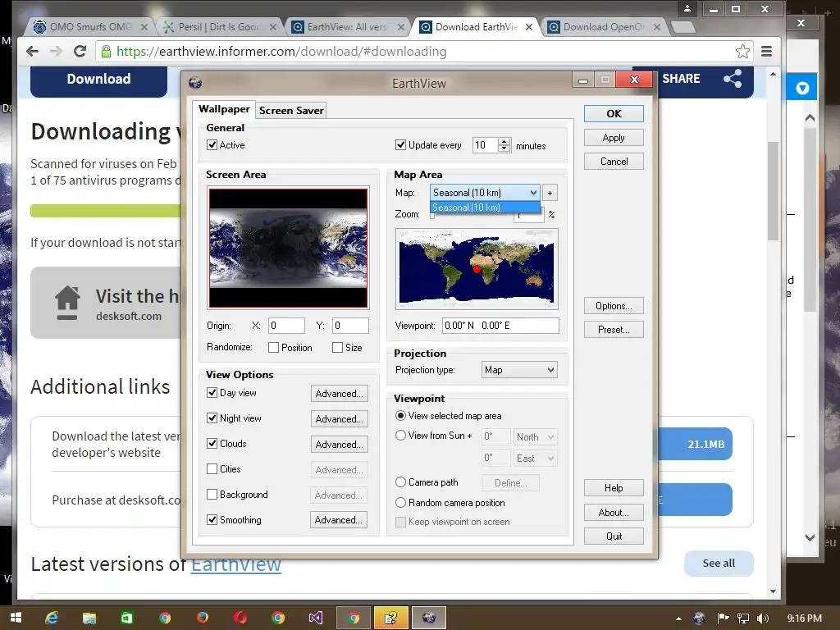Click the EarthView globe taskbar button
The width and height of the screenshot is (840, 630).
(428, 619)
